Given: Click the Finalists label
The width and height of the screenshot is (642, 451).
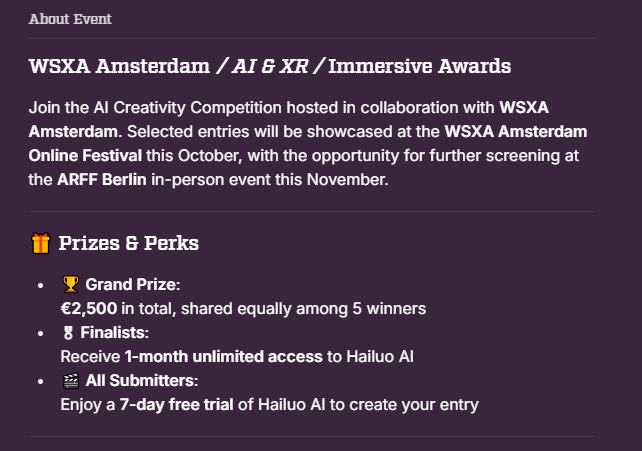Looking at the screenshot, I should [x=114, y=333].
